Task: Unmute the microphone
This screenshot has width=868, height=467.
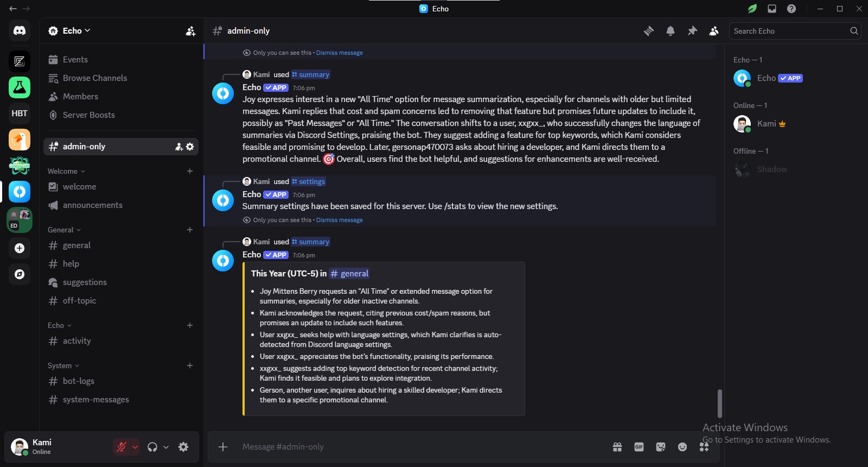Action: click(x=122, y=447)
